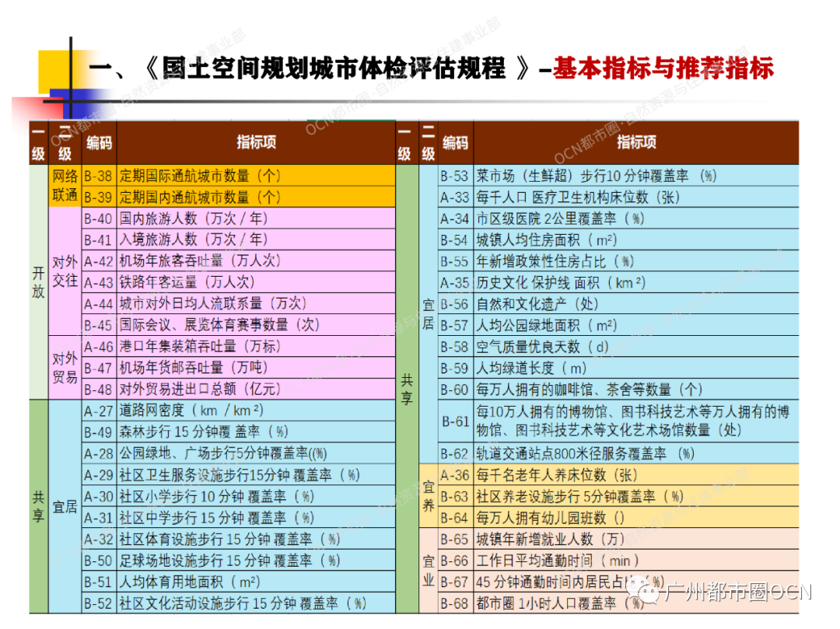Click the text "城镇年新增就业人数（万）"
This screenshot has height=629, width=840.
[550, 539]
